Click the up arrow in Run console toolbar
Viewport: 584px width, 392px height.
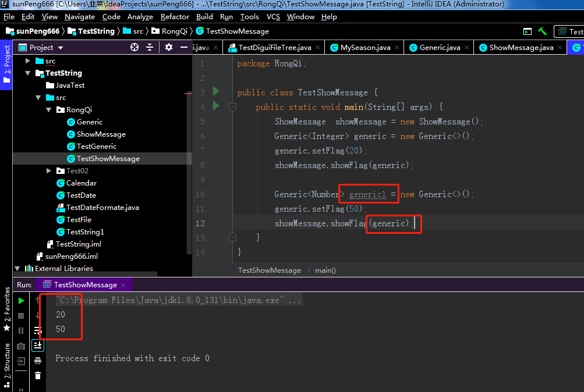[x=38, y=300]
